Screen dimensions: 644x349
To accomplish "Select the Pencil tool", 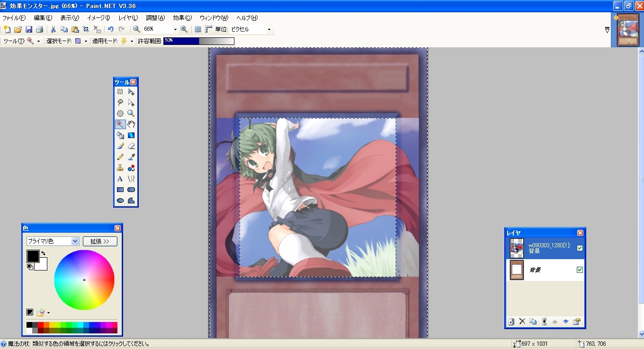I will click(120, 157).
